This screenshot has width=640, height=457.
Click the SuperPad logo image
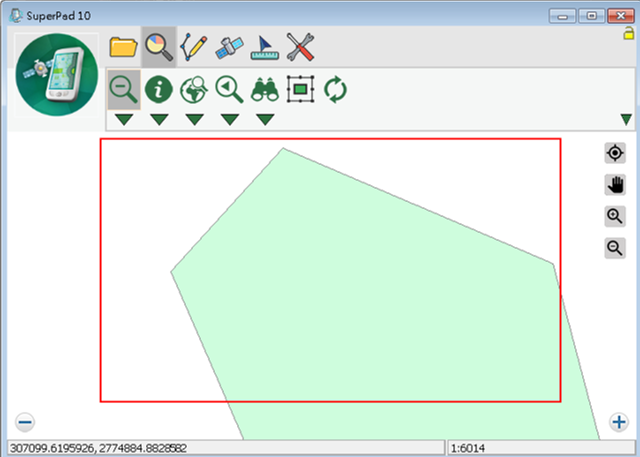tap(57, 75)
